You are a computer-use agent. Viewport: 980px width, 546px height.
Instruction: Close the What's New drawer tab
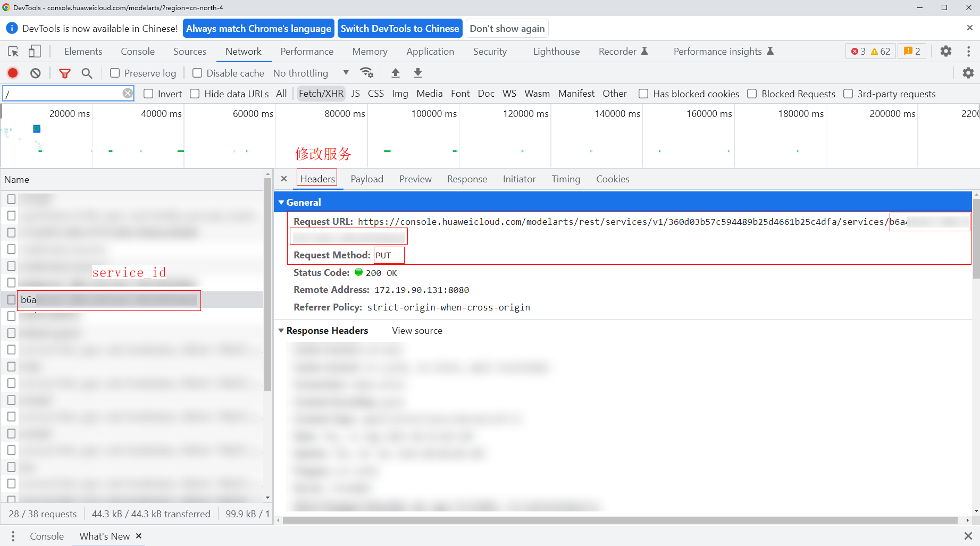click(x=139, y=536)
